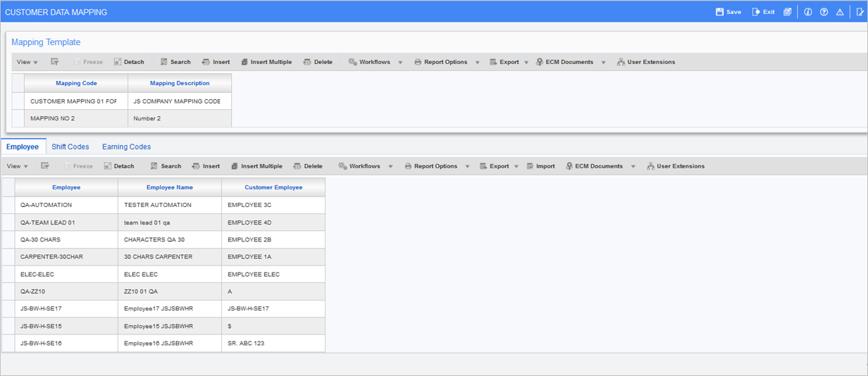Open the help question mark icon
The height and width of the screenshot is (376, 868).
click(824, 12)
